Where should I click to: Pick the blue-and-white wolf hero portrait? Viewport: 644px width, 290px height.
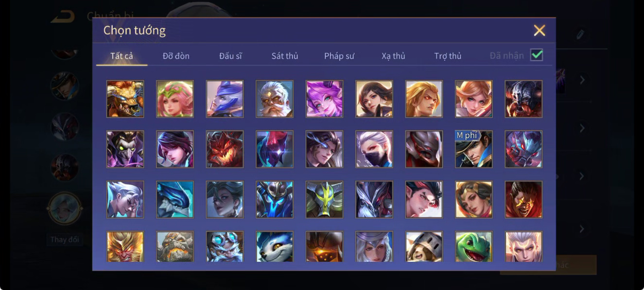(x=275, y=247)
